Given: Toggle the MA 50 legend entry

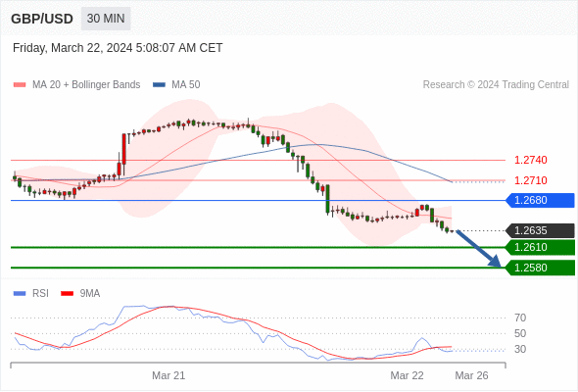Looking at the screenshot, I should click(x=176, y=85).
